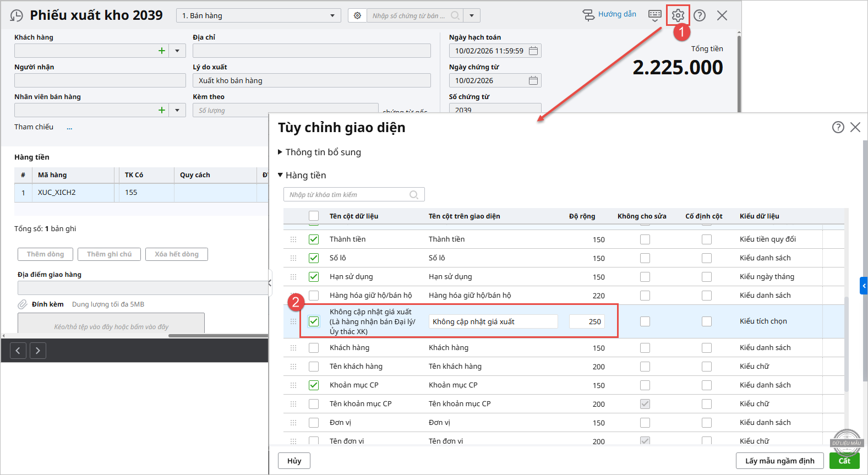Click the keyboard shortcuts icon
The height and width of the screenshot is (475, 868).
coord(654,15)
